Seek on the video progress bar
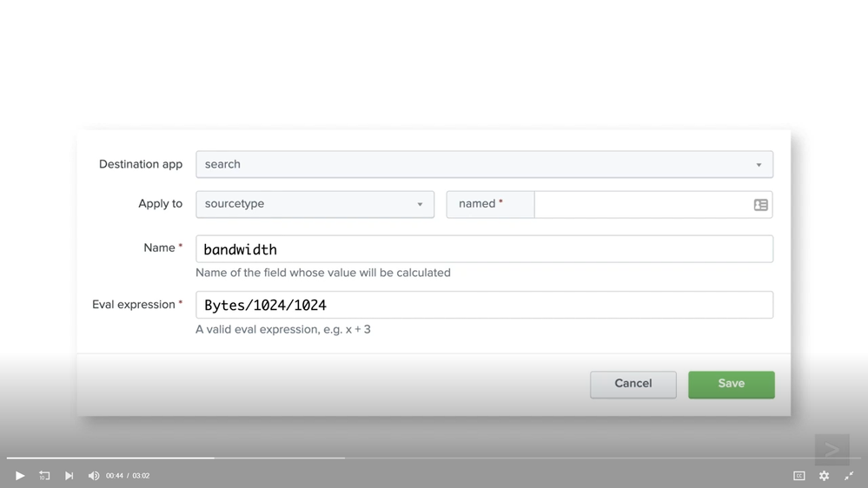This screenshot has width=868, height=488. pyautogui.click(x=434, y=458)
